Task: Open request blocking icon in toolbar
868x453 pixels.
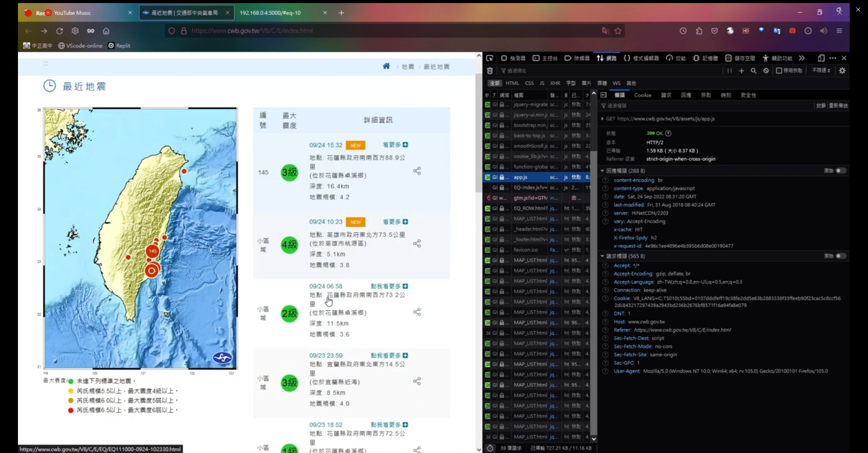Action: [x=766, y=70]
